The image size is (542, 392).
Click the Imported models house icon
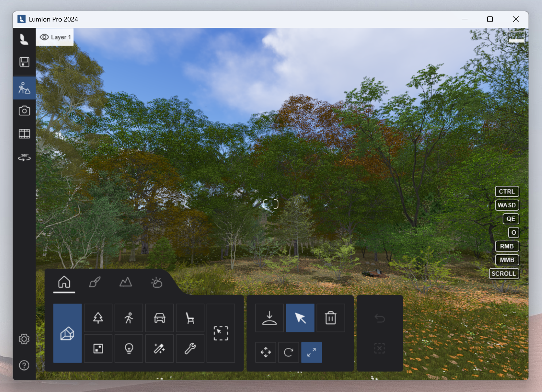67,333
